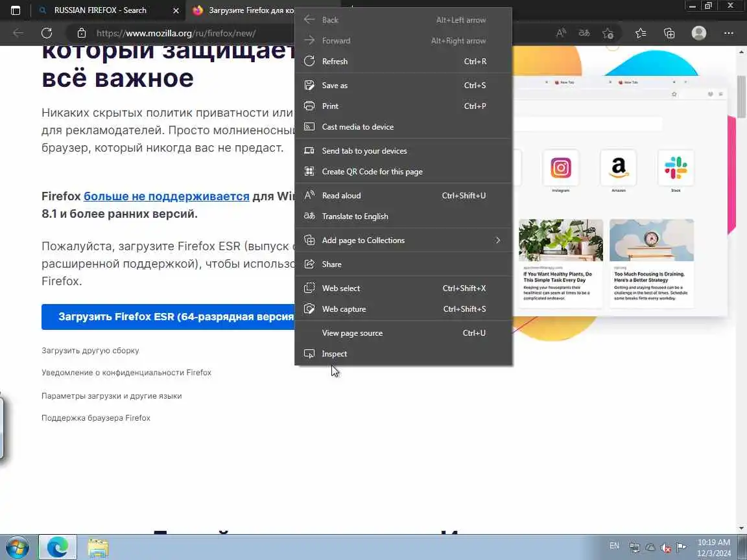Click the translate icon in address bar
This screenshot has width=747, height=560.
tap(584, 33)
